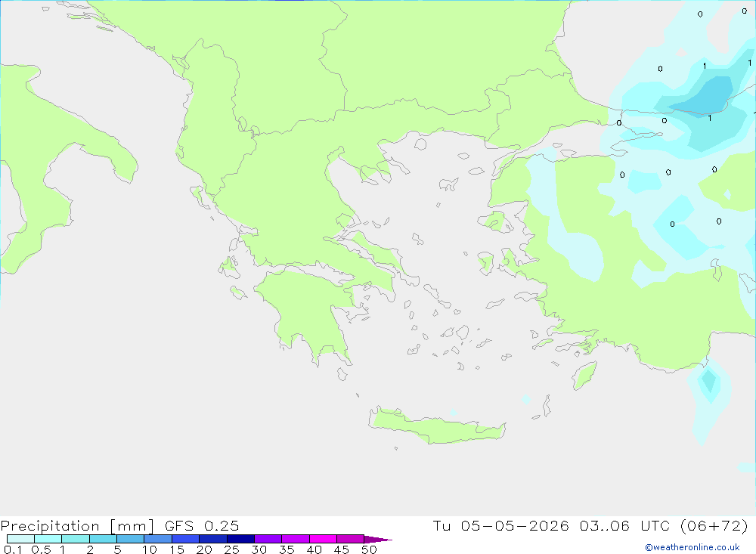The image size is (756, 554).
Task: Click the "30" legend scale label
Action: (x=259, y=549)
